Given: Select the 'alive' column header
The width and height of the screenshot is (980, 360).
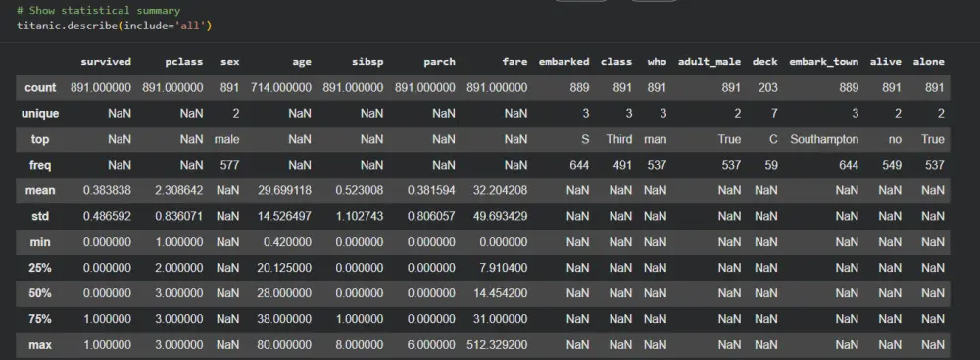Looking at the screenshot, I should tap(886, 62).
